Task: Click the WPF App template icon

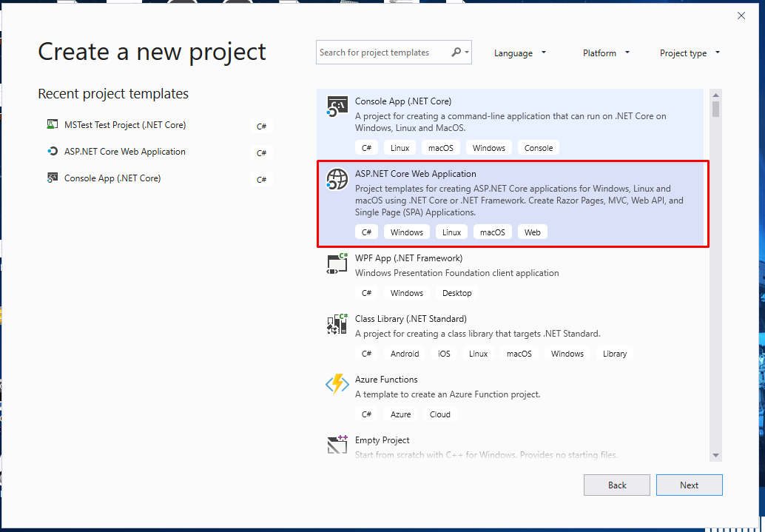Action: [337, 264]
